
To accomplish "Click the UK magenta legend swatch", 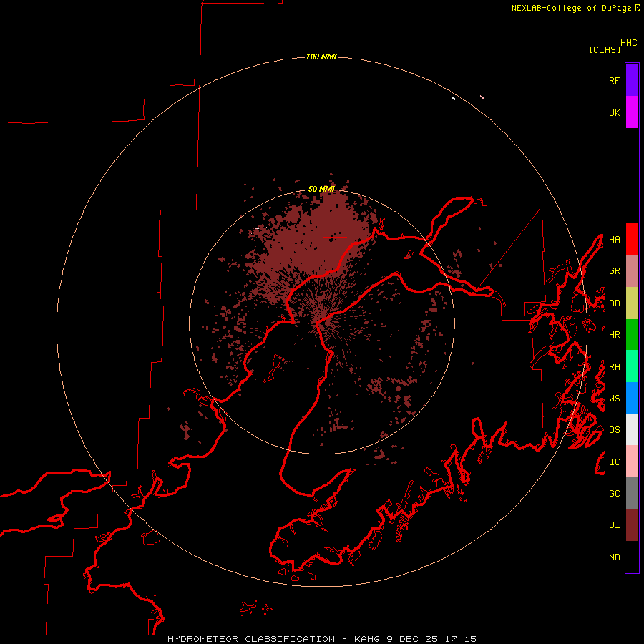I will (x=632, y=112).
